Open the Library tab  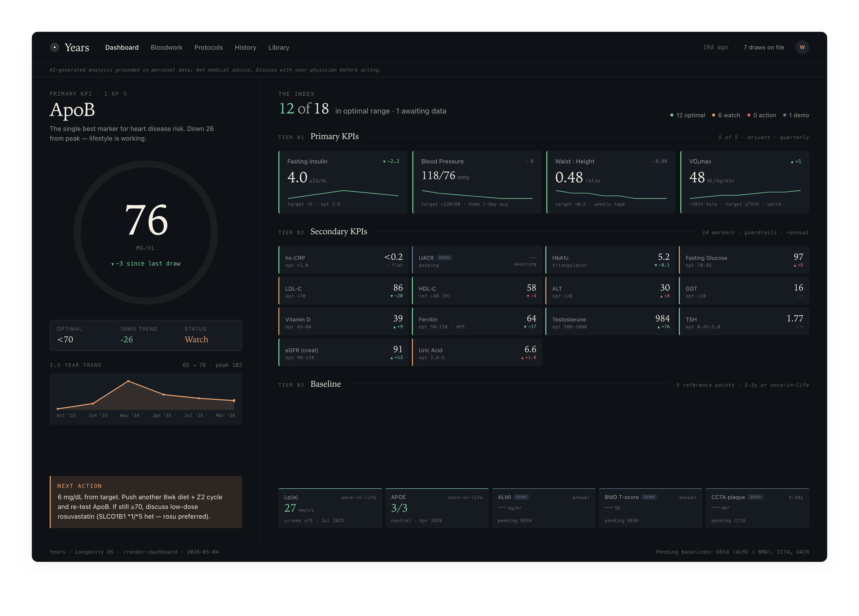tap(279, 47)
